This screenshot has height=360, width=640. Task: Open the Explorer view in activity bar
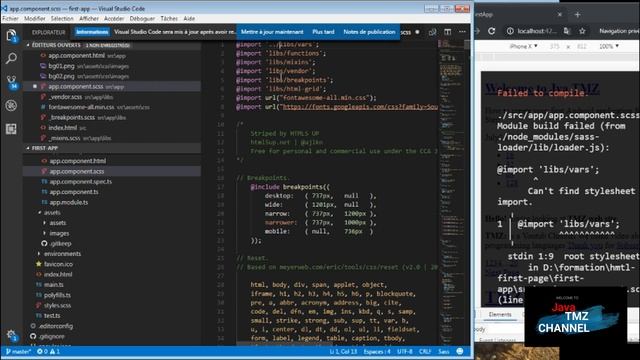pos(11,35)
